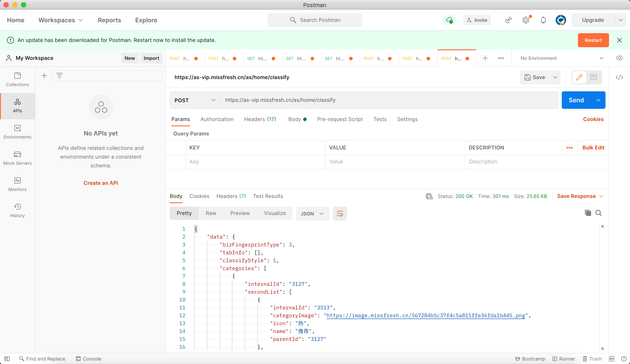This screenshot has width=630, height=364.
Task: Click the Create an API link
Action: [x=100, y=183]
